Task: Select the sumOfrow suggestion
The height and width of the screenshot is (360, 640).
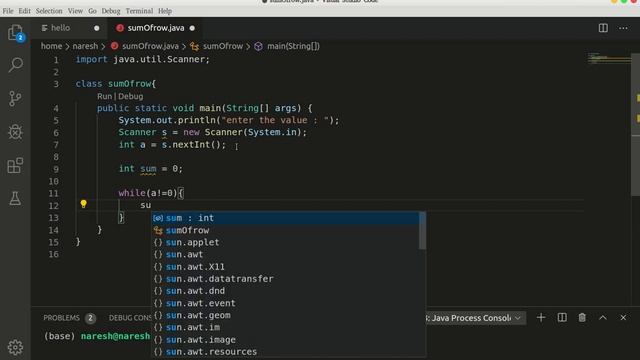Action: [286, 230]
